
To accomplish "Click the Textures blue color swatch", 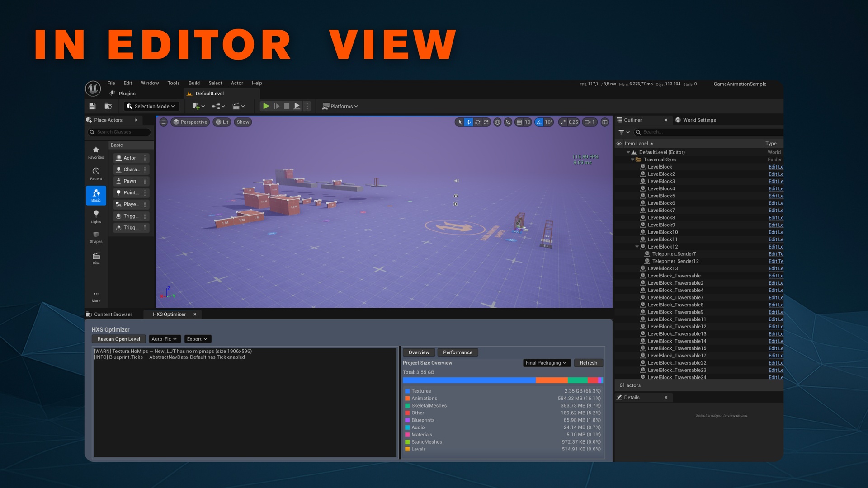I will [x=407, y=391].
